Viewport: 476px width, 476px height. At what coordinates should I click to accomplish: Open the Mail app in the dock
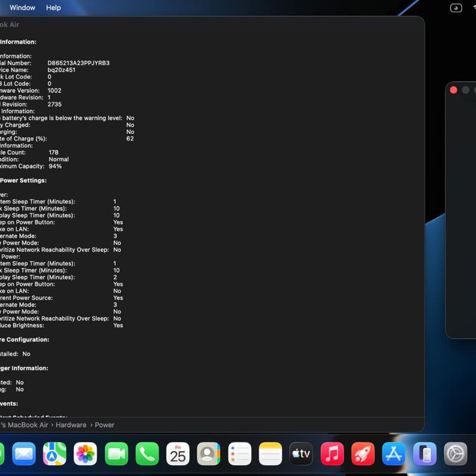click(24, 454)
